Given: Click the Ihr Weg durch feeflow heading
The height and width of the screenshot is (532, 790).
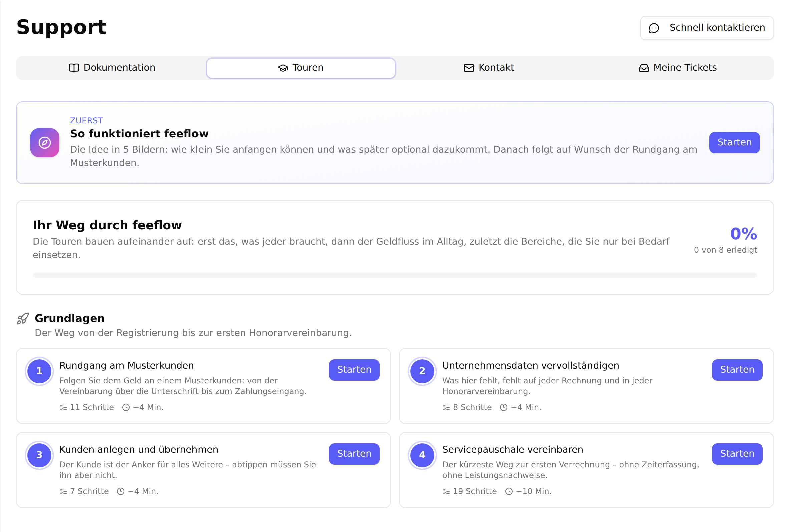Looking at the screenshot, I should click(107, 225).
